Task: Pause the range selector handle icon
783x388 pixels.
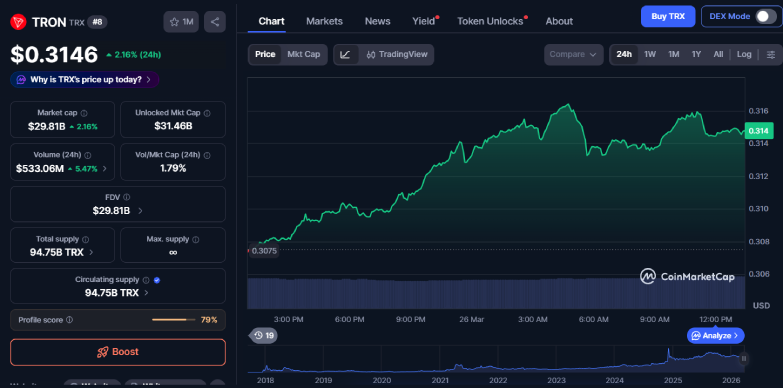Action: [x=744, y=359]
